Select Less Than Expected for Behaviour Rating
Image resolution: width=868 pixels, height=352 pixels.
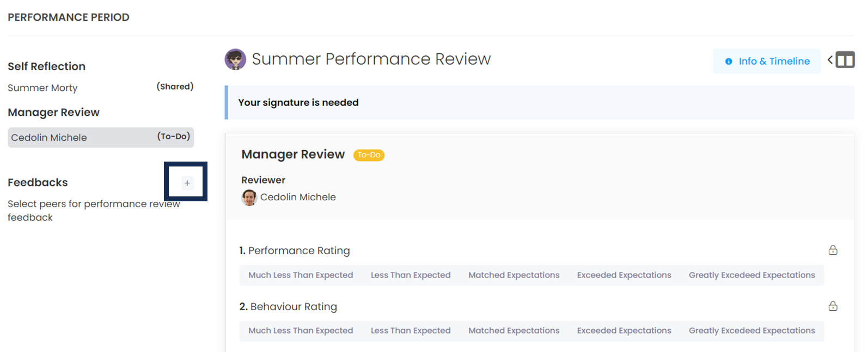pyautogui.click(x=411, y=331)
